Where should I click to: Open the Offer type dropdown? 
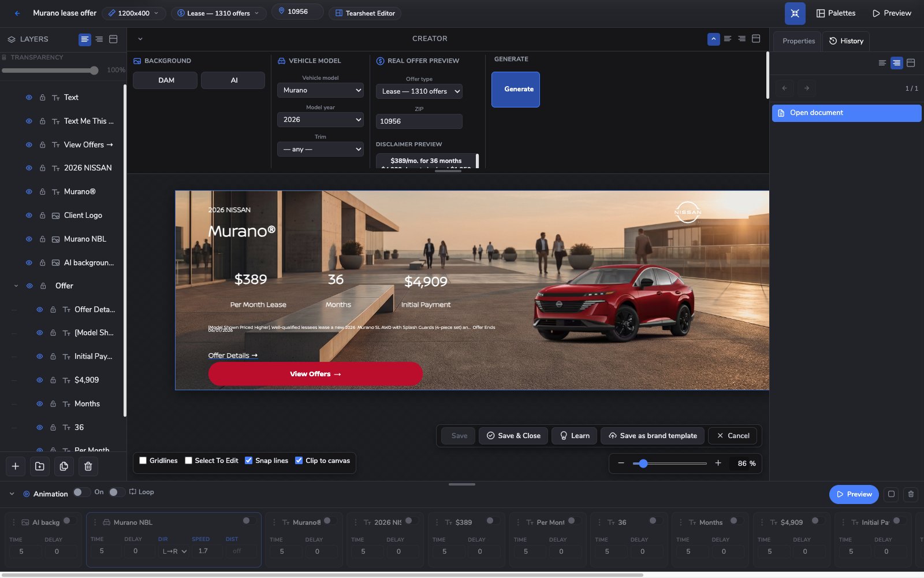(419, 91)
